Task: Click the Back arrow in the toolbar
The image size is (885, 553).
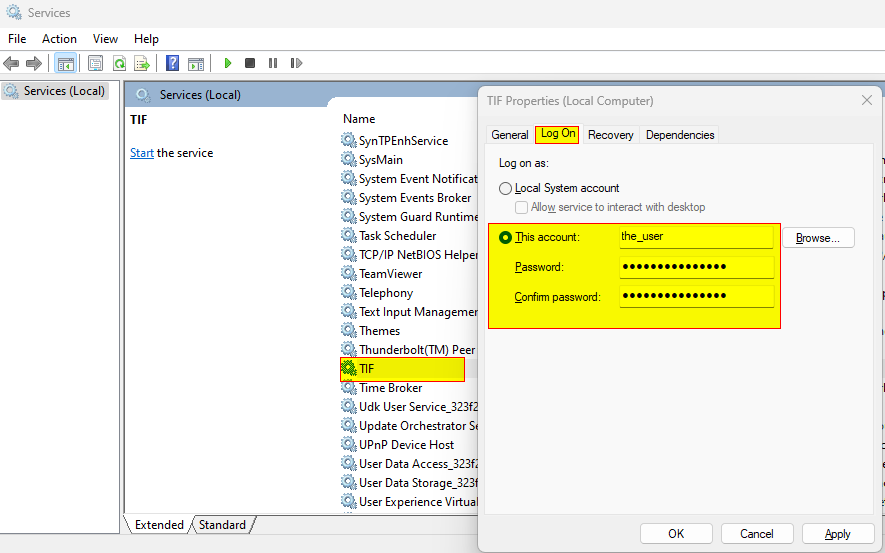Action: (12, 63)
